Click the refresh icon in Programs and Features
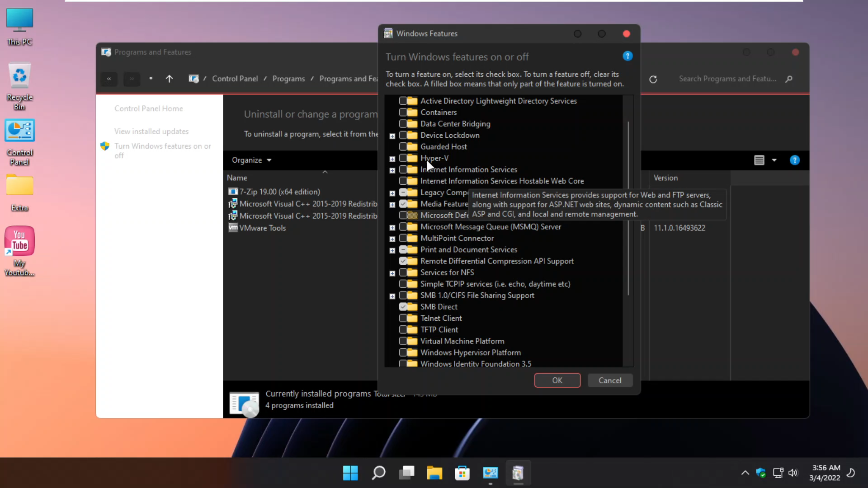Screen dimensions: 868x488 (x=653, y=79)
